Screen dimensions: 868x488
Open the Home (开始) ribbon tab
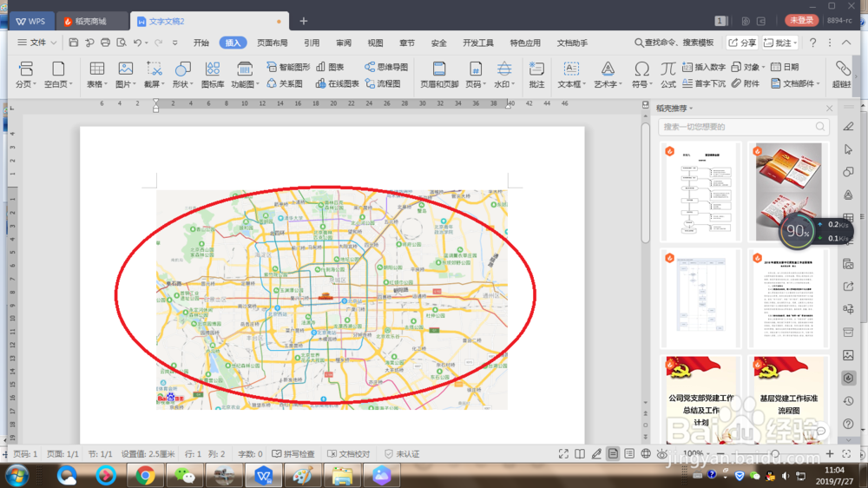point(201,43)
